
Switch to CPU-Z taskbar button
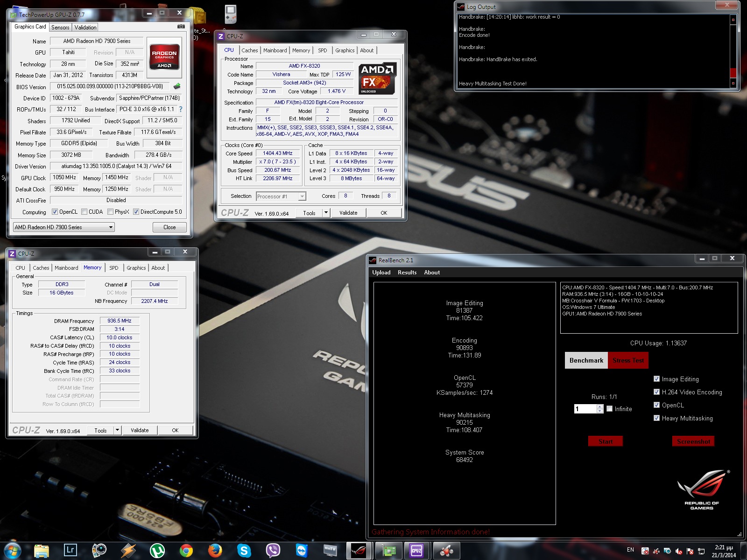(x=417, y=551)
